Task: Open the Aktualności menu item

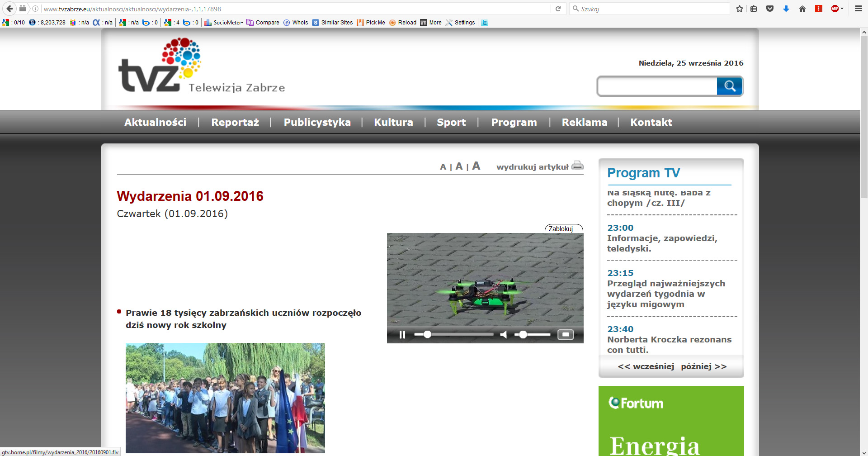Action: [x=156, y=122]
